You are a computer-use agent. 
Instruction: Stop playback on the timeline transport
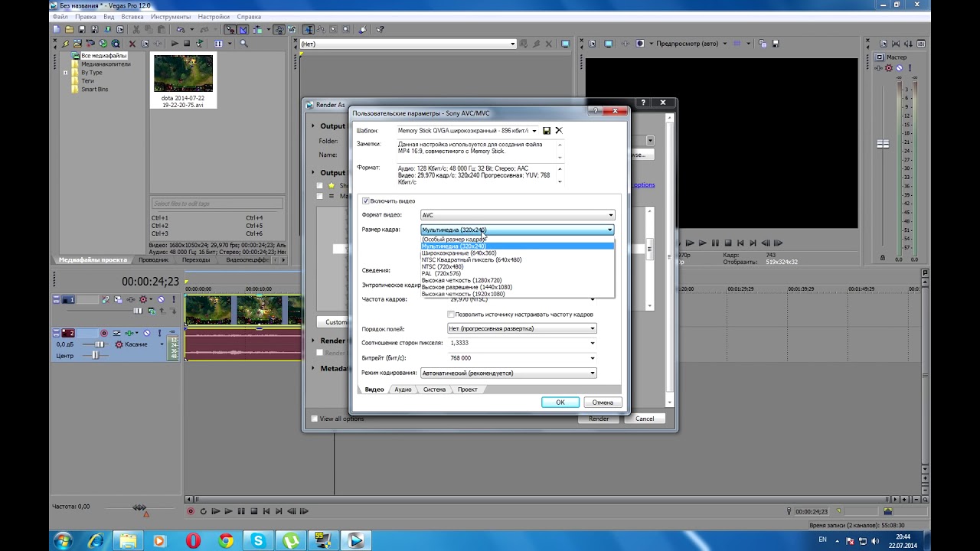click(254, 511)
